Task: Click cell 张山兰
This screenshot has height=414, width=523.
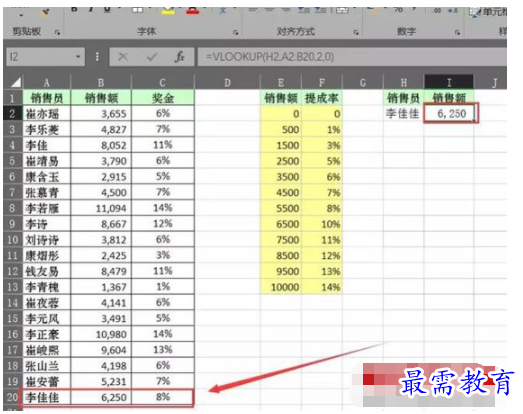Action: (47, 366)
